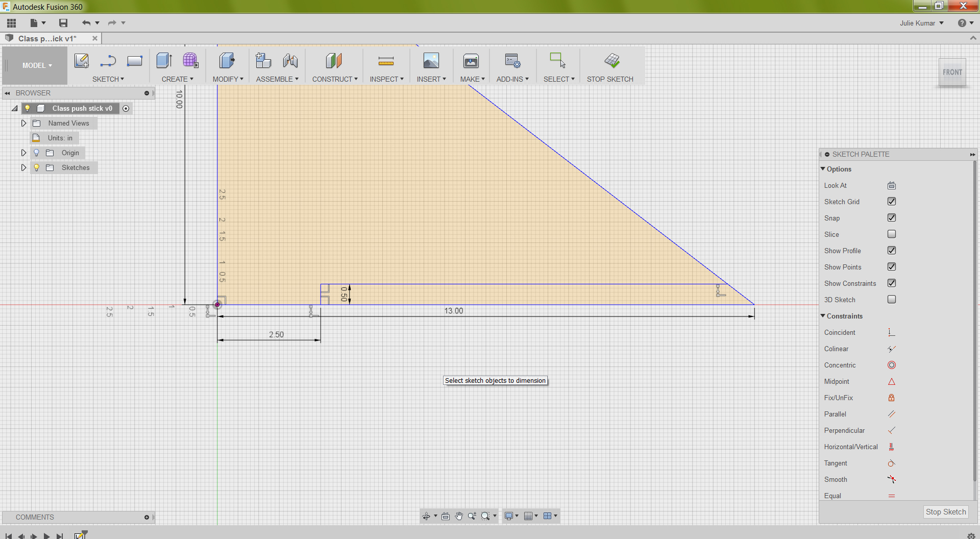
Task: Click the Insert image icon
Action: pyautogui.click(x=431, y=61)
